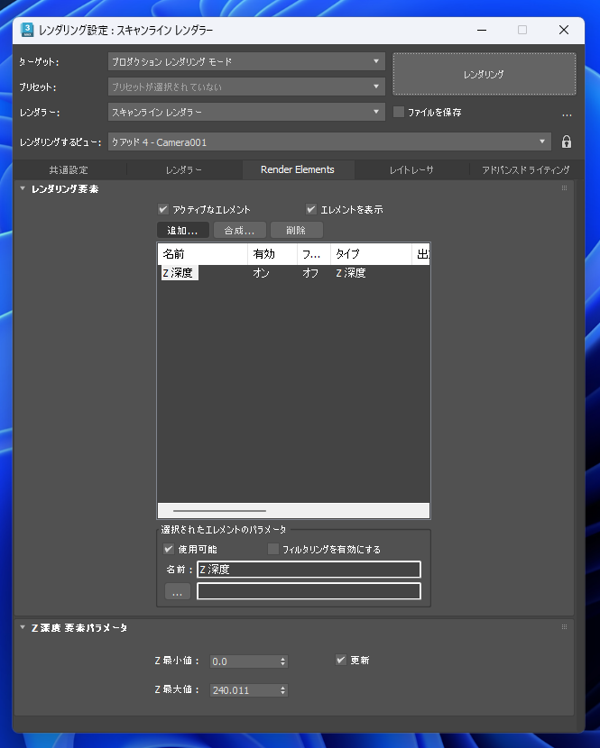
Task: Switch to the レイトレーサ tab
Action: [x=411, y=170]
